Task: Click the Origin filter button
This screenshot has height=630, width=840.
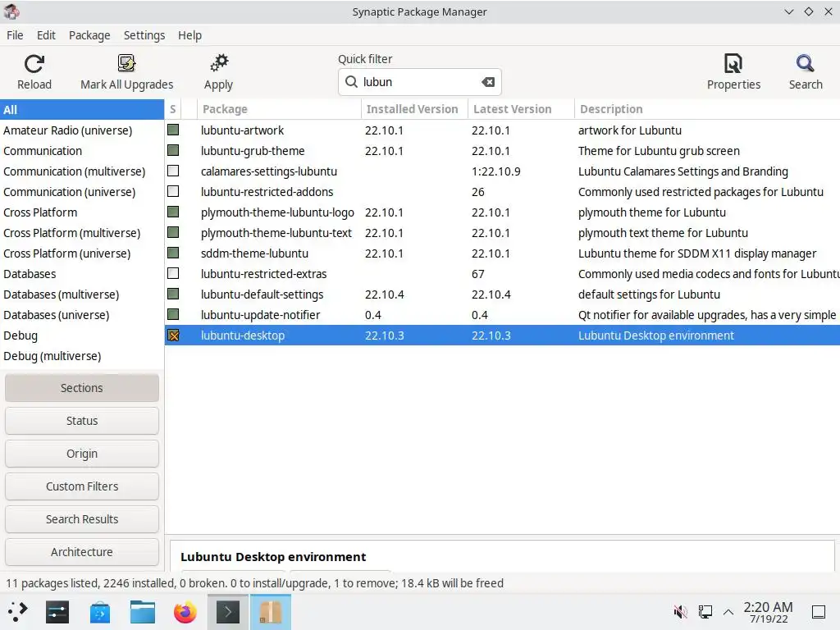Action: click(x=82, y=453)
